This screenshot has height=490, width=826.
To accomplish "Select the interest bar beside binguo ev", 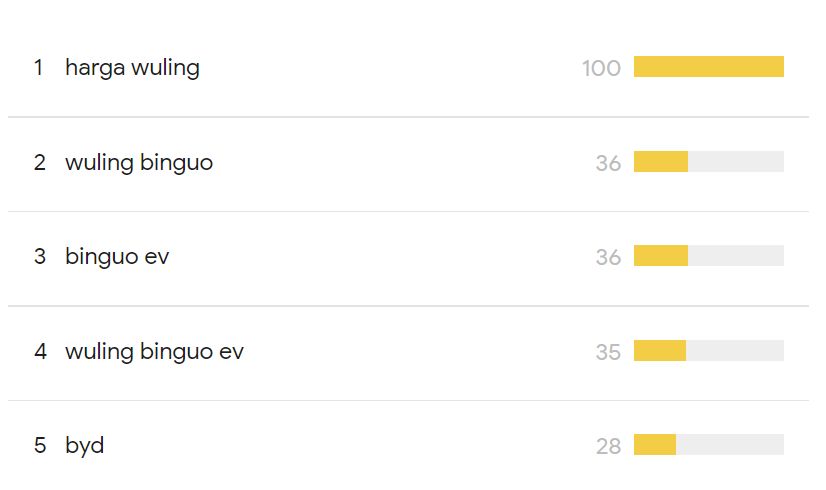I will tap(708, 256).
